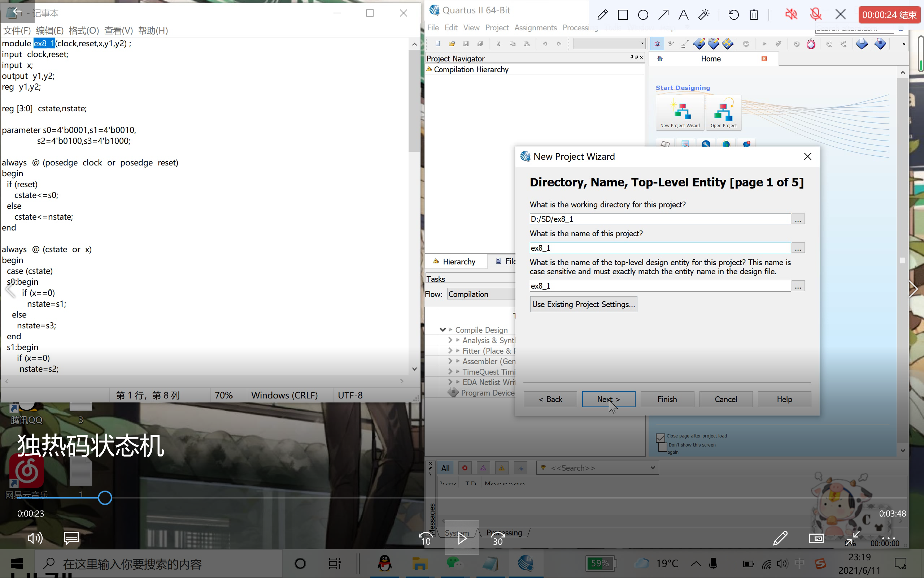
Task: Toggle the microphone mute in recorder toolbar
Action: click(x=816, y=15)
